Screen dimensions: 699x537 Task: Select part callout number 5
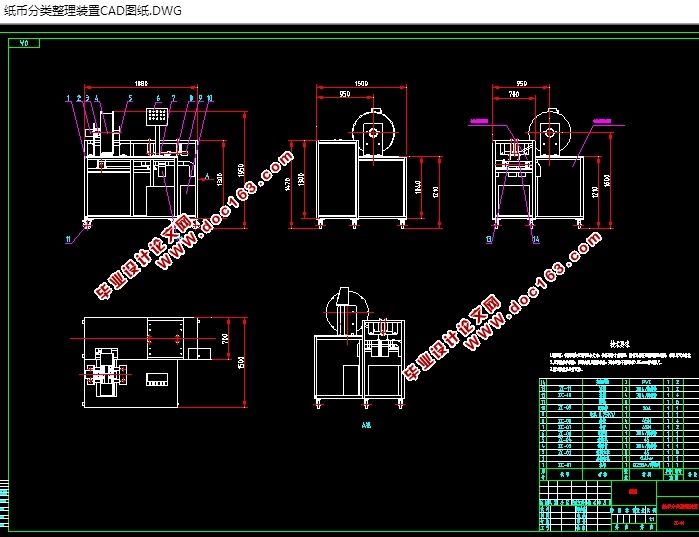coord(130,98)
